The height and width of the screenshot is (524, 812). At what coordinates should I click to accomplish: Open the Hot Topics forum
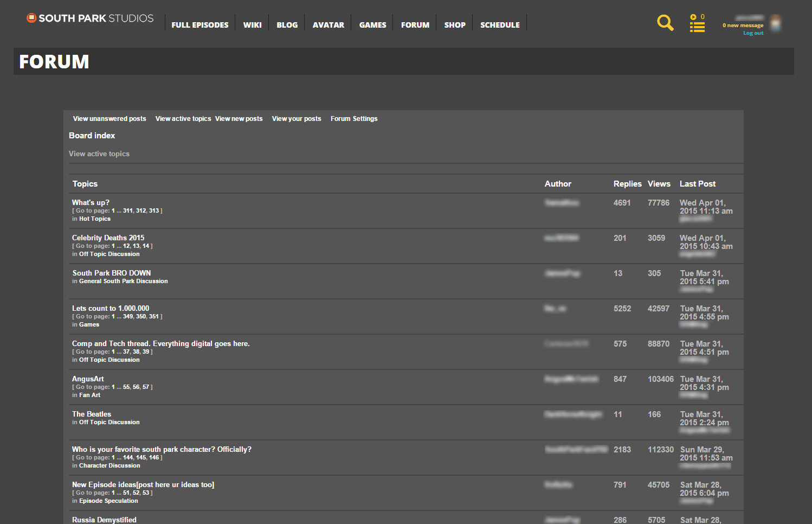[x=95, y=219]
